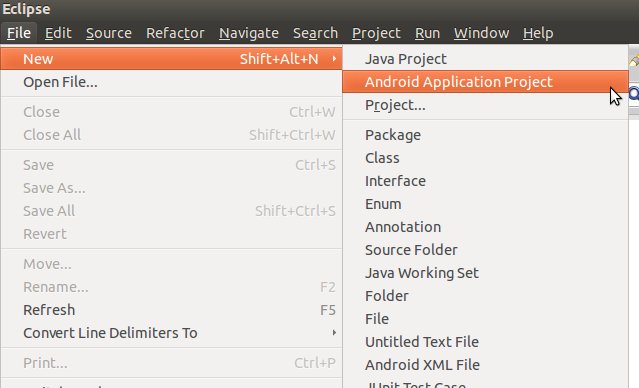Create a new Source Folder

pos(485,250)
